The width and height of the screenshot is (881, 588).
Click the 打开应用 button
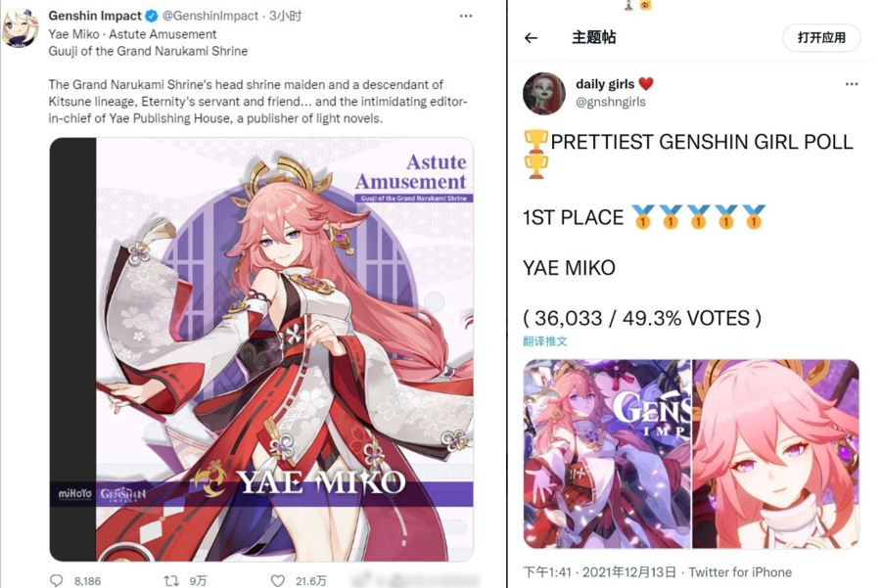tap(821, 37)
